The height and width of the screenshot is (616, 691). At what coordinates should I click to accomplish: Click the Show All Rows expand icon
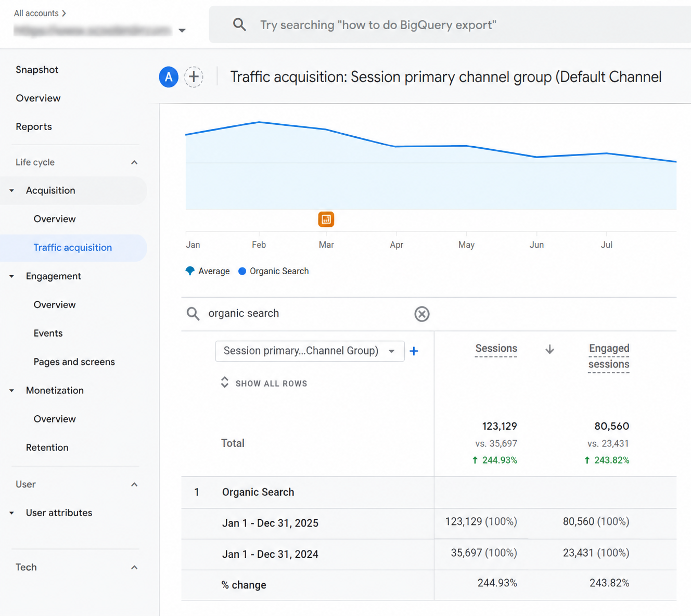click(x=225, y=382)
